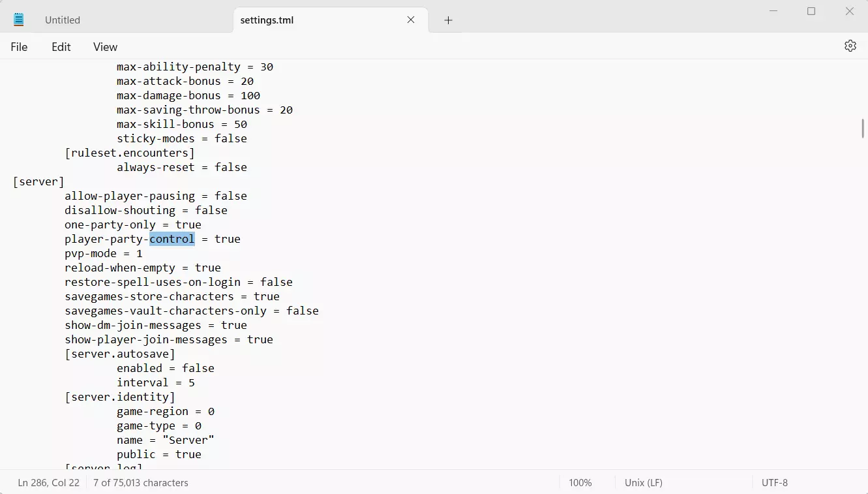The width and height of the screenshot is (868, 494).
Task: Click the Ln 286, Col 22 position indicator
Action: pyautogui.click(x=49, y=483)
